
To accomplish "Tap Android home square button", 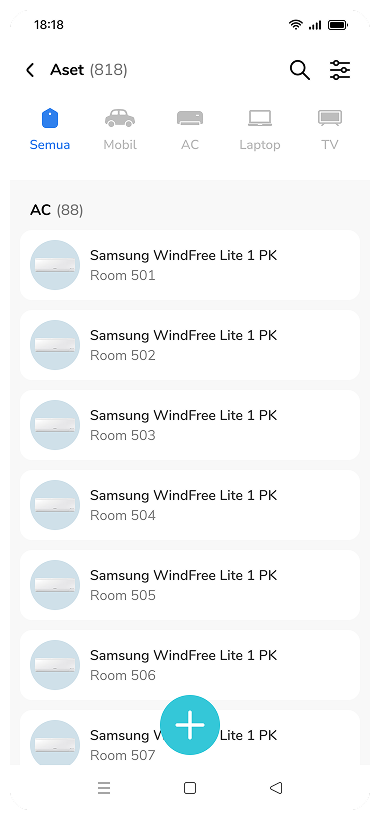I will pyautogui.click(x=190, y=788).
